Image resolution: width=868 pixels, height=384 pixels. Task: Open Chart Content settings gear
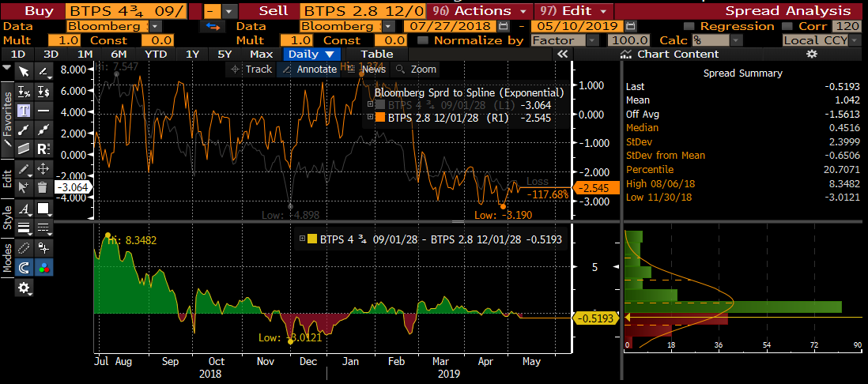tap(812, 54)
